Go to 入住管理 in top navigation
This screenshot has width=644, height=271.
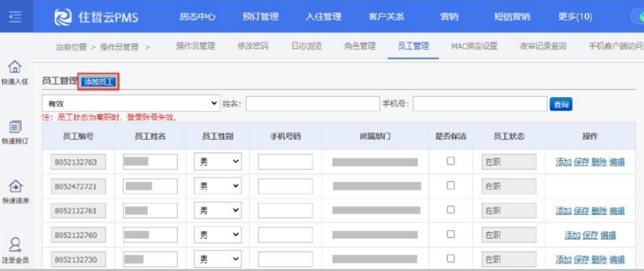pos(323,17)
